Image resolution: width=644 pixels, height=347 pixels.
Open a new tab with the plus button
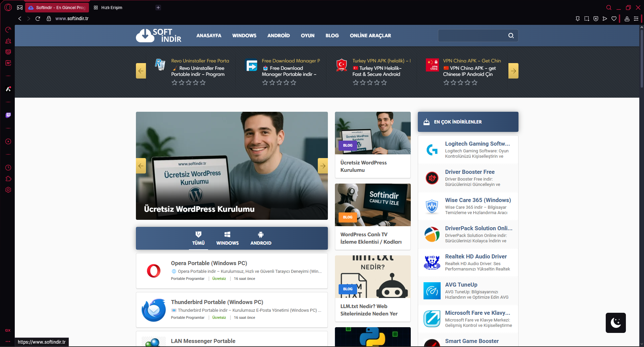(158, 7)
